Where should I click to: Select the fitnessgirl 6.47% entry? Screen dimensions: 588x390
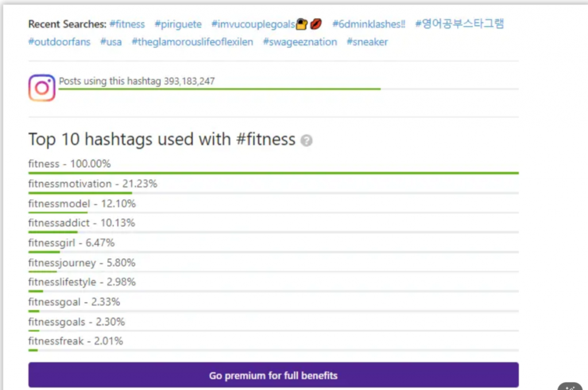point(71,243)
